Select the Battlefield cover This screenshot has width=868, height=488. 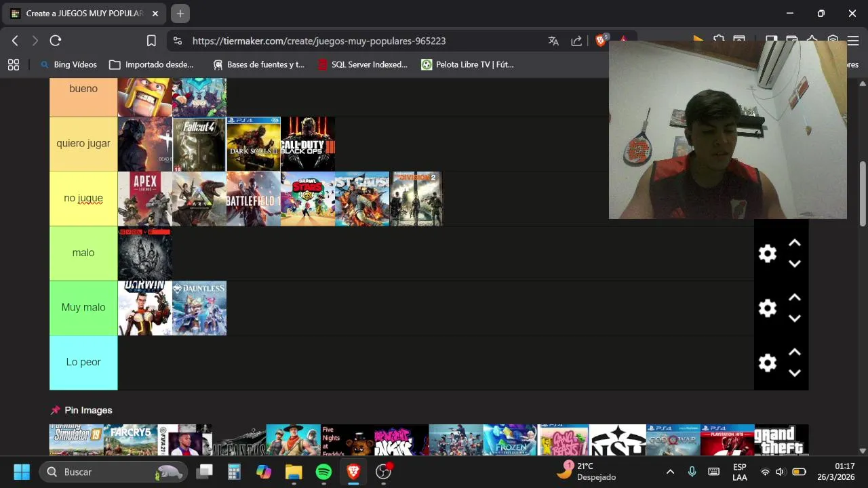coord(254,199)
